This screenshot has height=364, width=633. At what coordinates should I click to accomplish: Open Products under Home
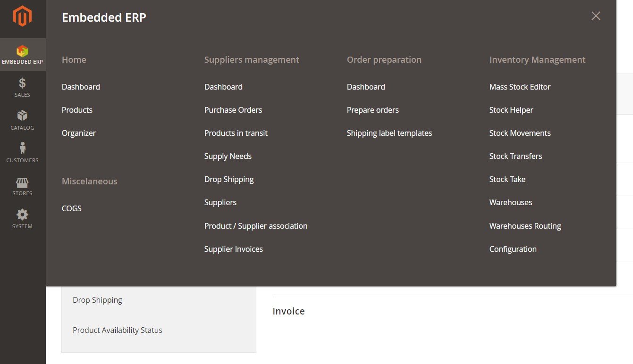point(77,110)
